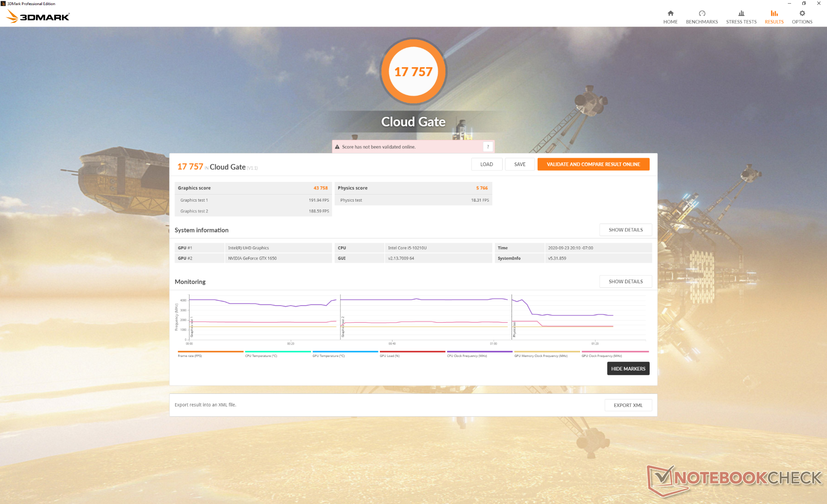Click Graphics test 2 row 188.59 FPS
This screenshot has width=827, height=504.
point(253,211)
